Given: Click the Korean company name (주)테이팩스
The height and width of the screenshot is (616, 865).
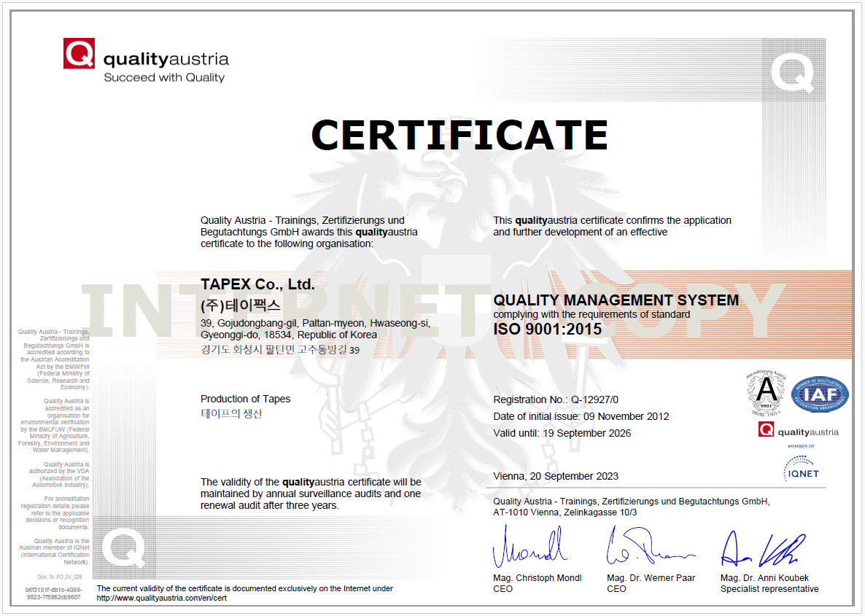Looking at the screenshot, I should [x=241, y=305].
